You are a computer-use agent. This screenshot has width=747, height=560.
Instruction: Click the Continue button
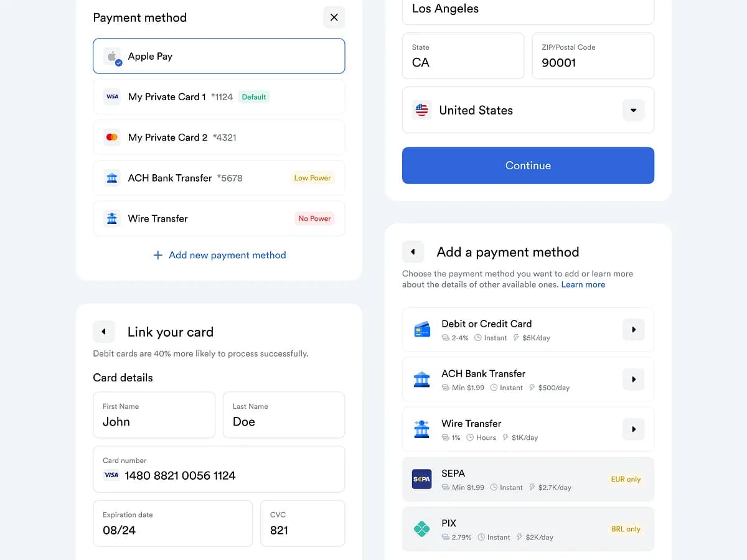[x=528, y=166]
